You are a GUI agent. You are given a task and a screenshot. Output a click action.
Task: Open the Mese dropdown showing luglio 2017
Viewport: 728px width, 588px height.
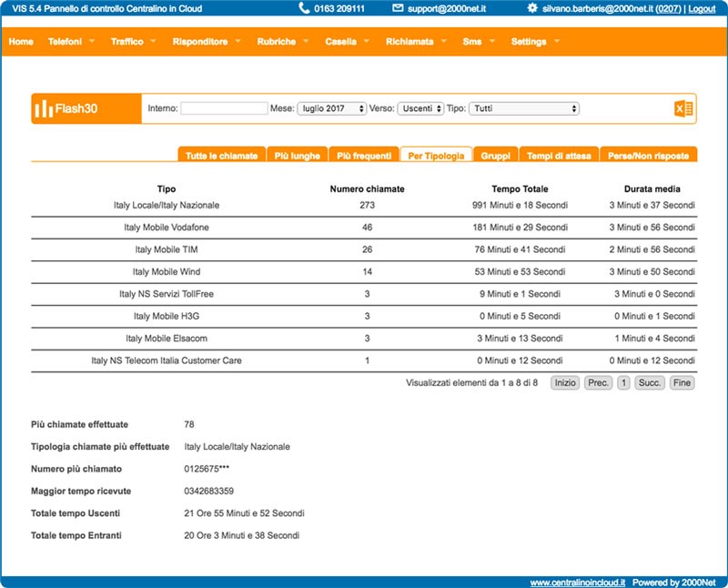point(331,108)
